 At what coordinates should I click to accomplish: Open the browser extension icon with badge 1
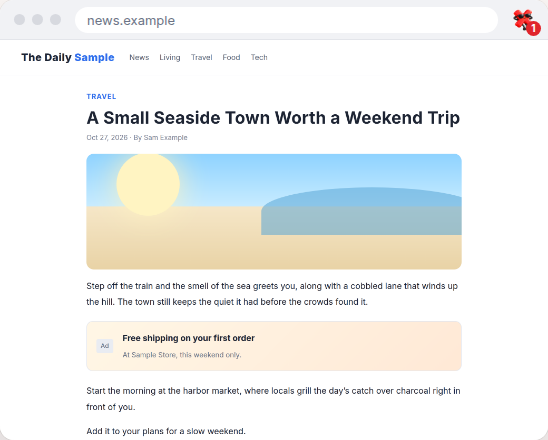point(526,21)
